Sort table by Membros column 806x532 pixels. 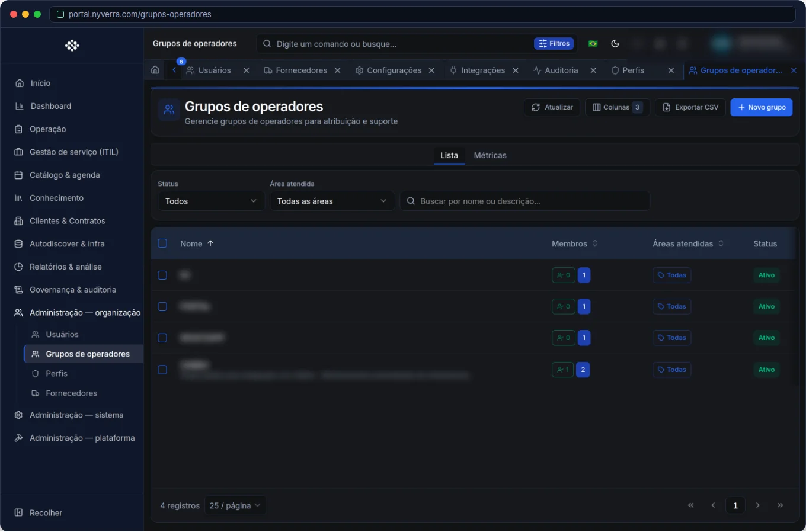pyautogui.click(x=574, y=243)
